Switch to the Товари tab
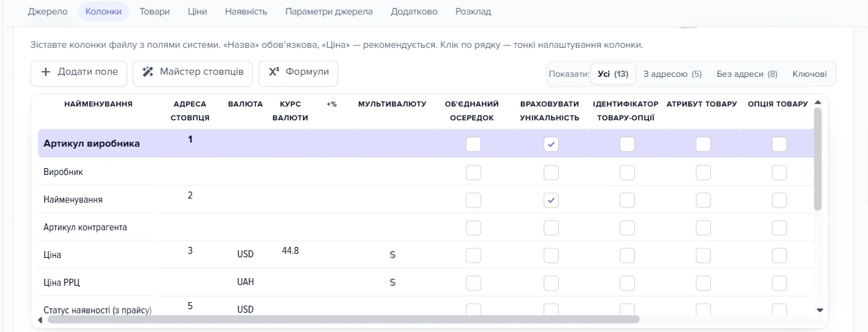The image size is (868, 332). (154, 12)
